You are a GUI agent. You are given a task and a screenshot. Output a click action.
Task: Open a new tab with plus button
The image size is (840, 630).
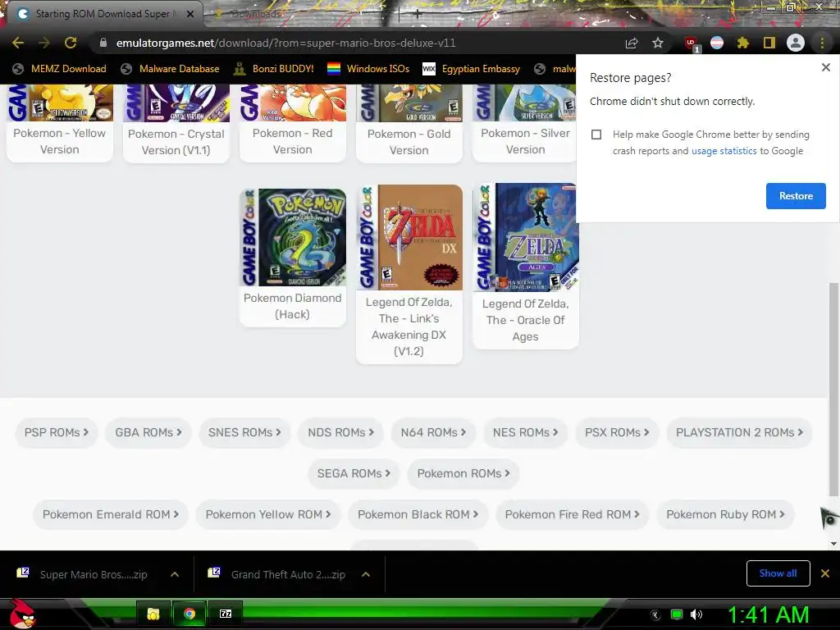[x=417, y=15]
